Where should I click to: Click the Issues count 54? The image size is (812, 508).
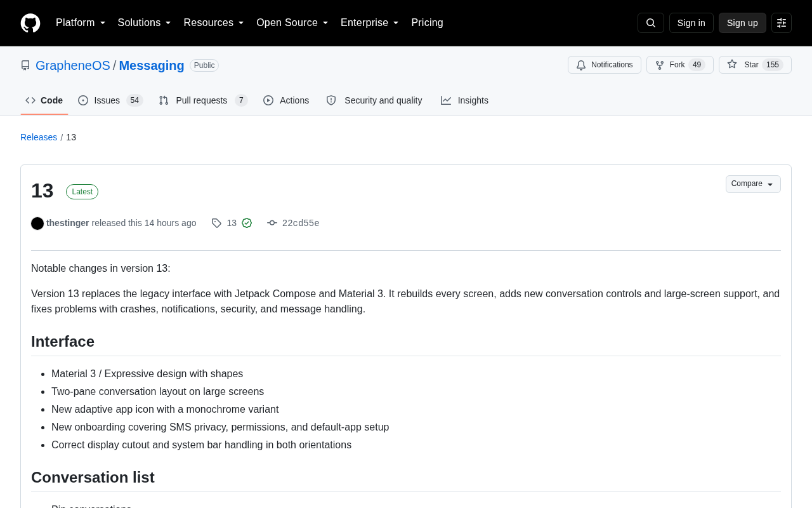tap(134, 100)
